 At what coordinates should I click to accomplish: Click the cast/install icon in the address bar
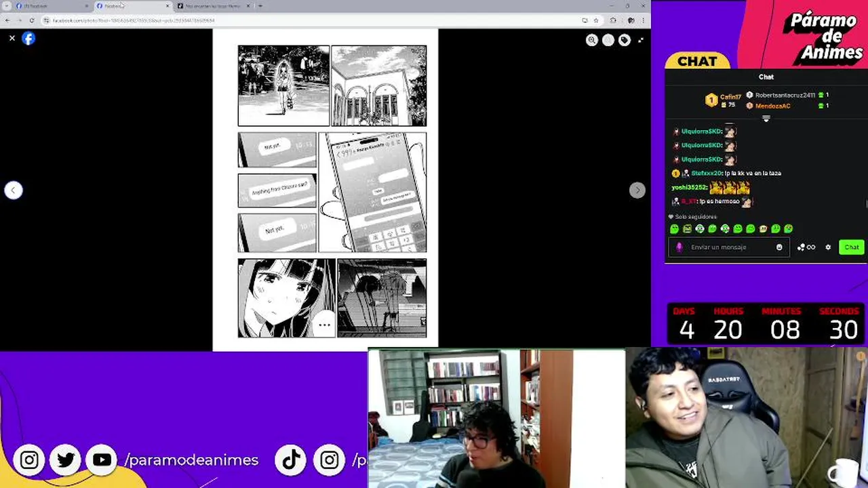[585, 20]
